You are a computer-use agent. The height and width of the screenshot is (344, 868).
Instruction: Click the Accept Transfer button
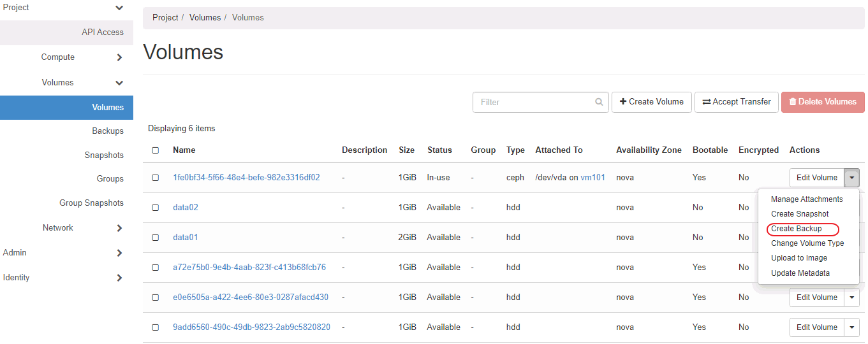coord(736,102)
